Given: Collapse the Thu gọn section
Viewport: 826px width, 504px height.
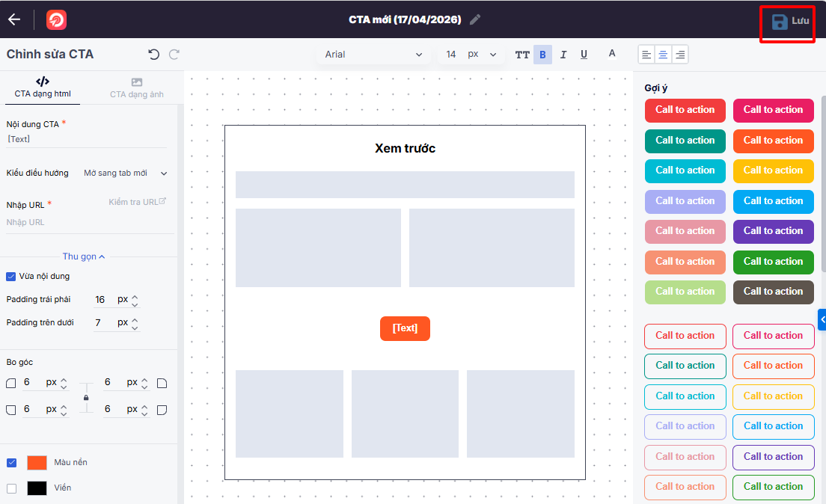Looking at the screenshot, I should [83, 256].
